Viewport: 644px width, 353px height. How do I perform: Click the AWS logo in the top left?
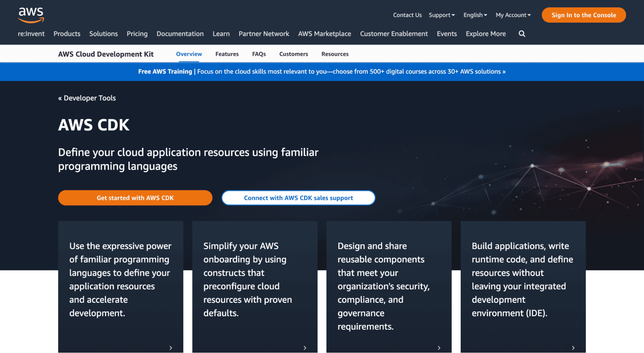click(30, 15)
